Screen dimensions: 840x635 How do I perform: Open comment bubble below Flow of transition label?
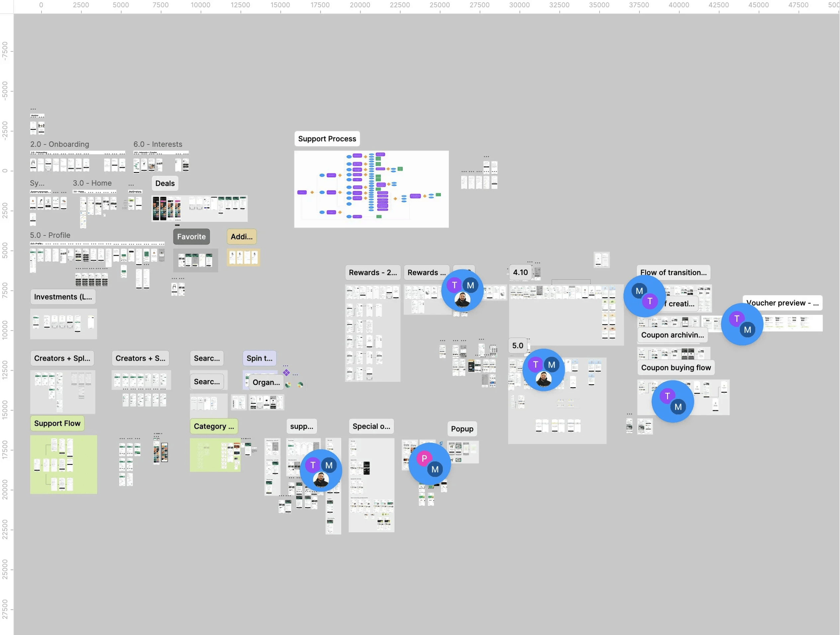pos(644,296)
